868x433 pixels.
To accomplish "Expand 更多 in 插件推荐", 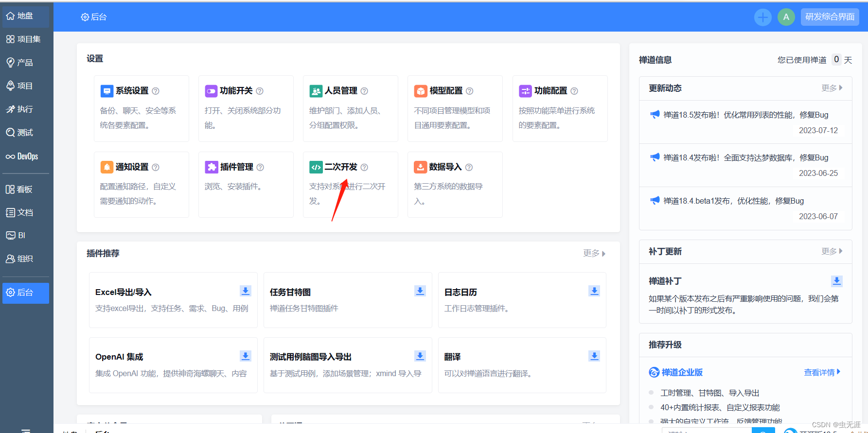I will point(594,253).
